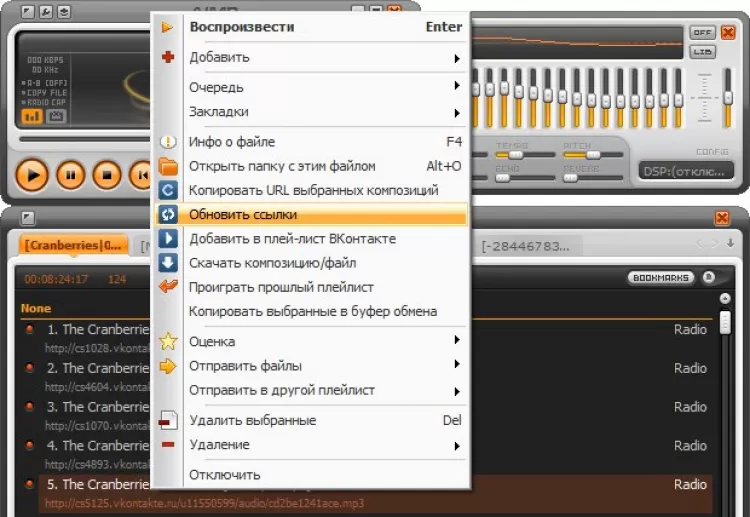The height and width of the screenshot is (517, 750).
Task: Click the main menu arrow icon in player
Action: [x=28, y=11]
